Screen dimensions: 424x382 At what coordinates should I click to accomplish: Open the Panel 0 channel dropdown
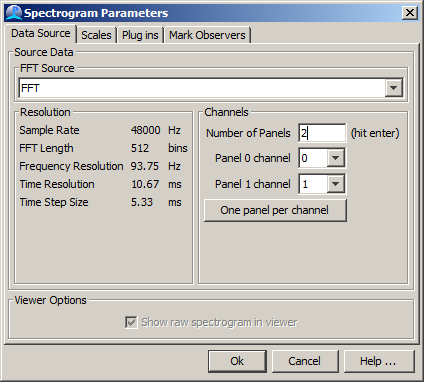(x=335, y=158)
